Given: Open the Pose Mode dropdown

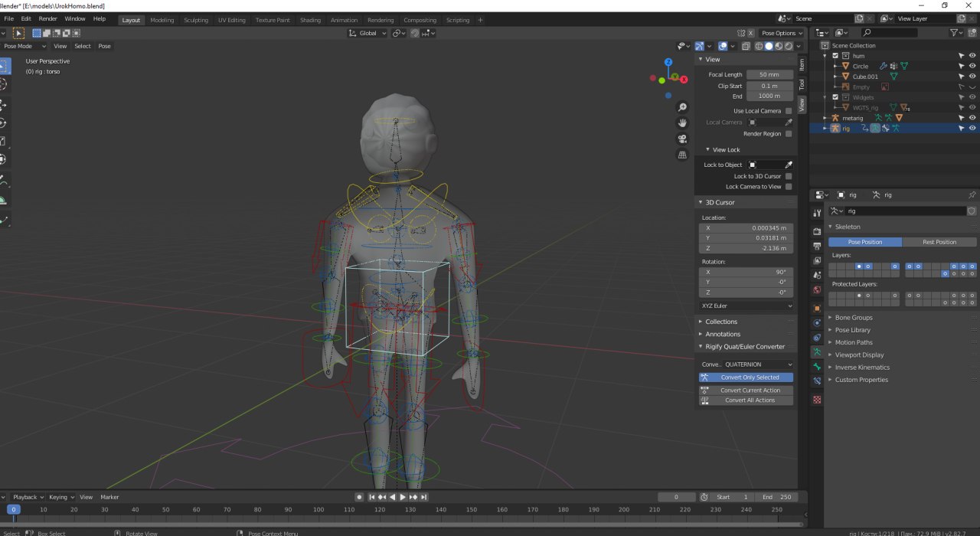Looking at the screenshot, I should pyautogui.click(x=23, y=46).
